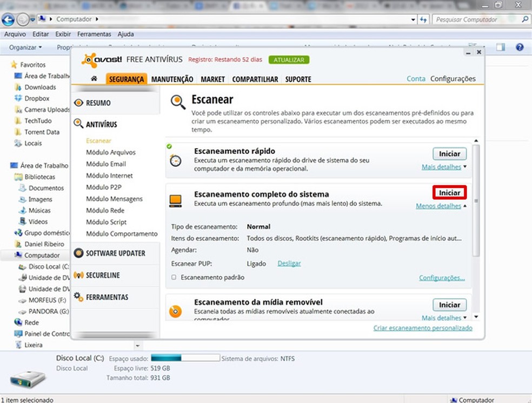Click Explorer back arrow button
This screenshot has height=403, width=532.
click(x=8, y=19)
